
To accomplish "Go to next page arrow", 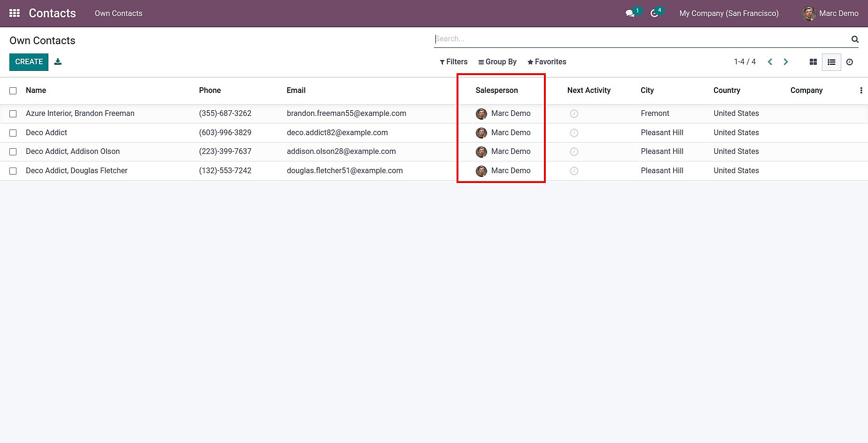I will tap(786, 62).
